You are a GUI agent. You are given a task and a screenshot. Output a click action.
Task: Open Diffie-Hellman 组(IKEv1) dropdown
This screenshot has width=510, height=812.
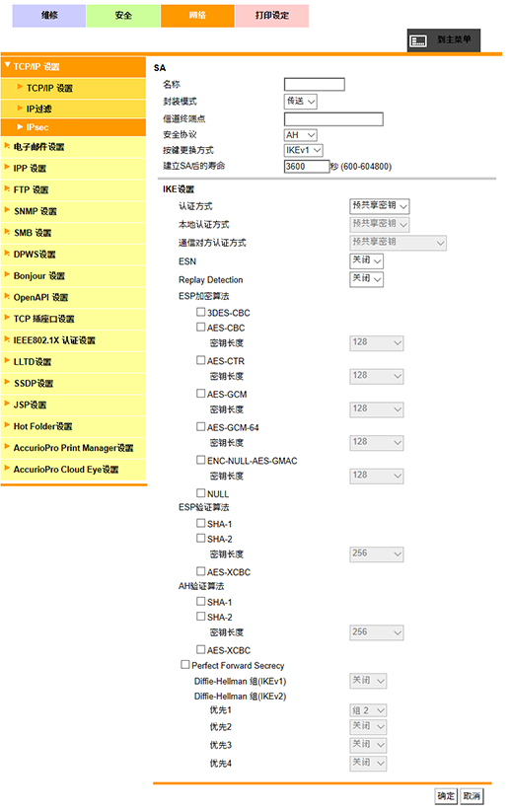click(368, 681)
